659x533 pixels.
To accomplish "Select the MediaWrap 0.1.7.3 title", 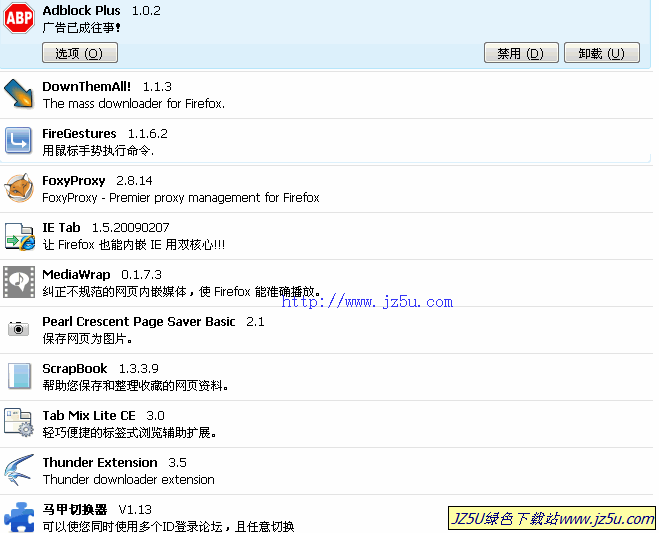I will pos(102,275).
